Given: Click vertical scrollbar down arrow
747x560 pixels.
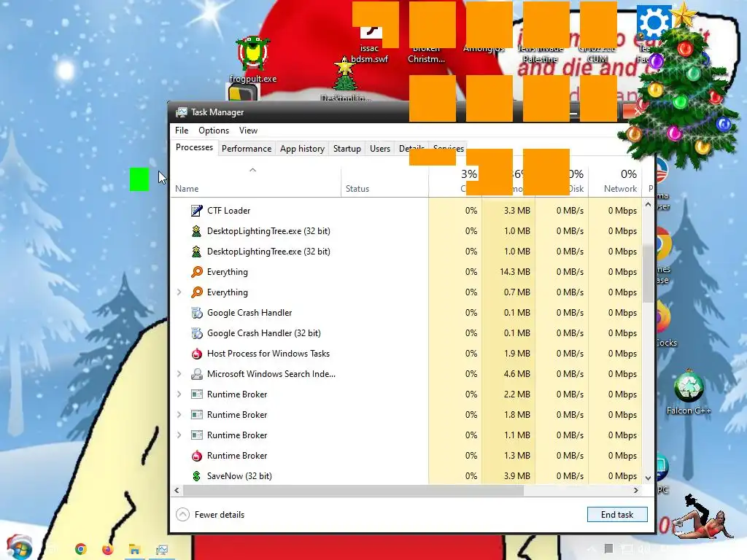Looking at the screenshot, I should [x=648, y=478].
